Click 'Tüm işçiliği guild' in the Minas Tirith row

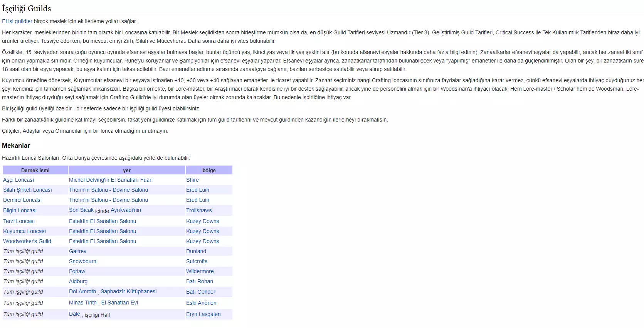pyautogui.click(x=23, y=303)
